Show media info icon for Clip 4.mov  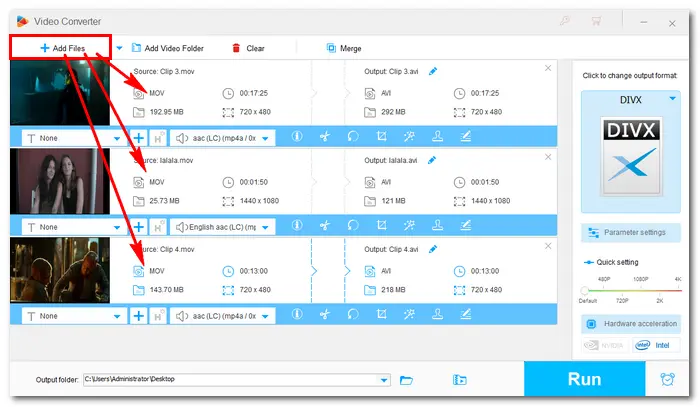pos(297,314)
